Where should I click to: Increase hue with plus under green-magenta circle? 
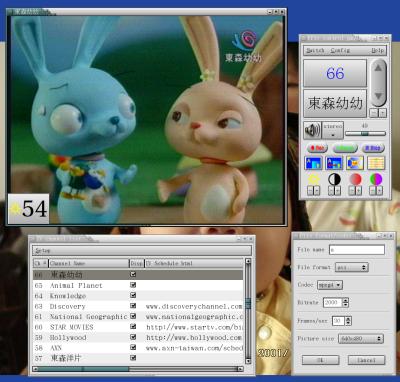(x=379, y=191)
